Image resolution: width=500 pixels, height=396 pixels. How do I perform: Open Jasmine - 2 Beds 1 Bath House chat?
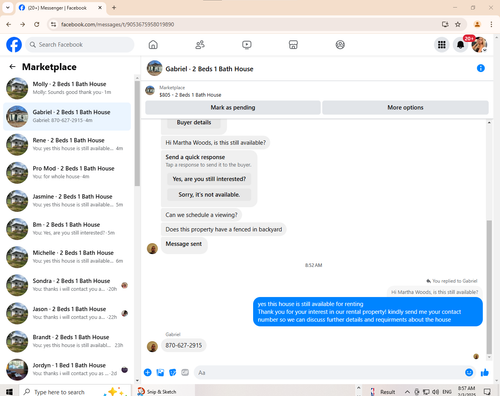67,201
